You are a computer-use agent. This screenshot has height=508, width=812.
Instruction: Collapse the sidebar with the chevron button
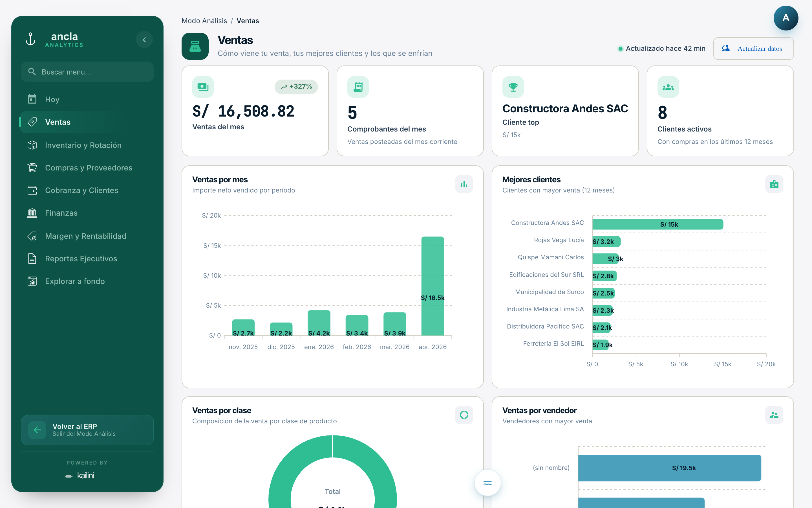[144, 40]
